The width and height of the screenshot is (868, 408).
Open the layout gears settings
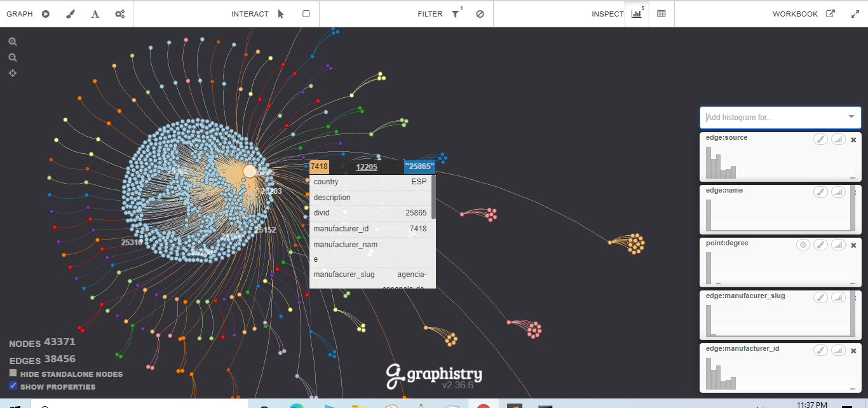[119, 14]
